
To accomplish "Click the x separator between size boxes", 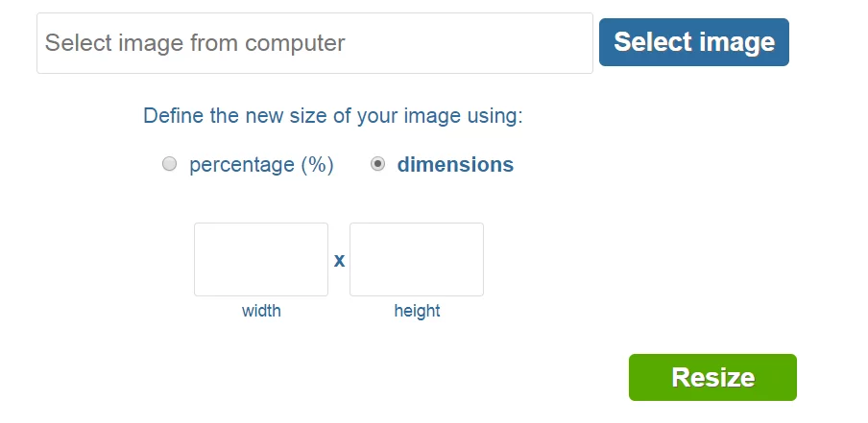I will click(339, 261).
